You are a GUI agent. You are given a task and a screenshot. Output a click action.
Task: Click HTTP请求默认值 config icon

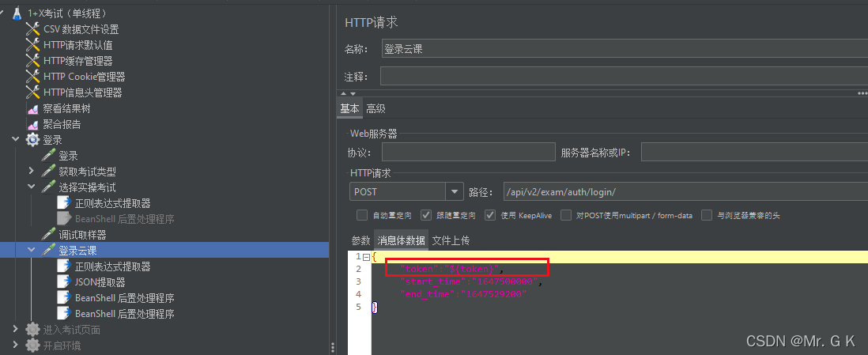coord(33,45)
